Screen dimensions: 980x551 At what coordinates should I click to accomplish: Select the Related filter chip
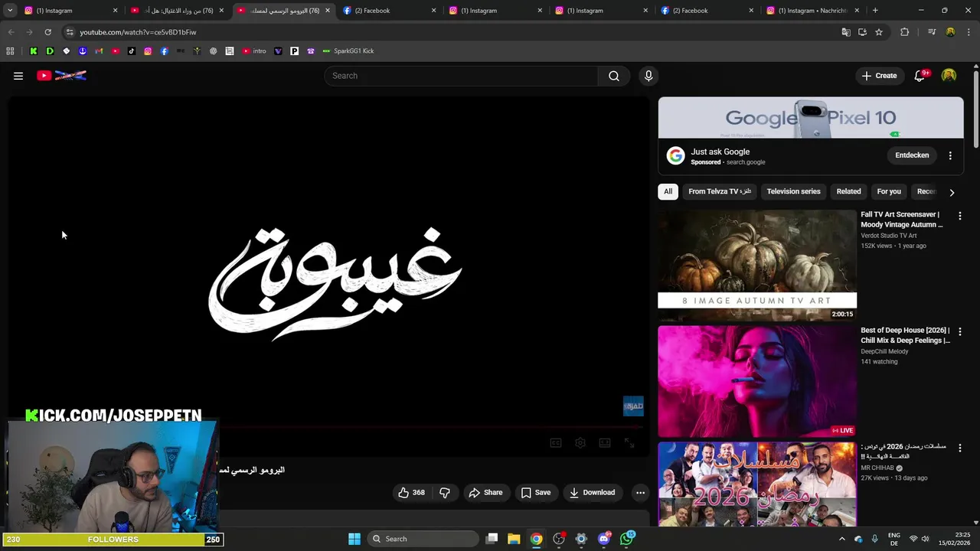(848, 191)
